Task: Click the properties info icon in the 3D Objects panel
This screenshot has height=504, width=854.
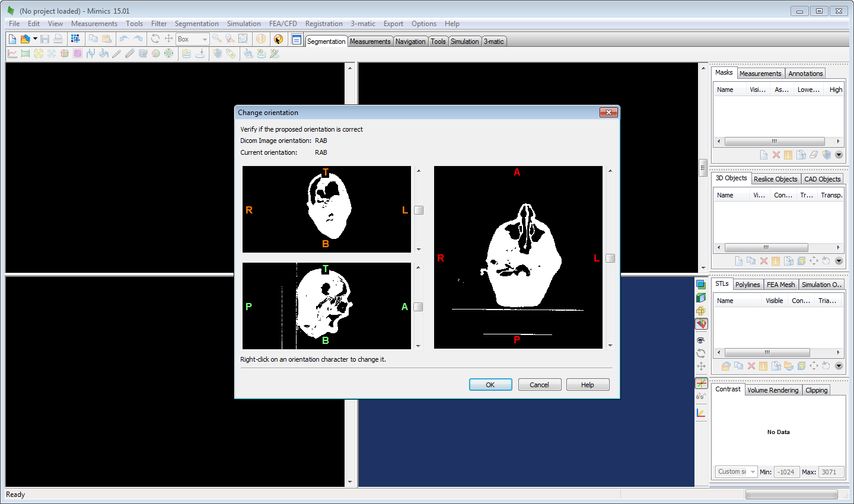Action: [776, 261]
